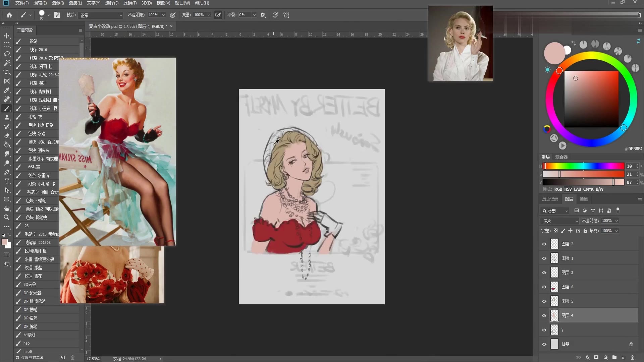This screenshot has width=644, height=362.
Task: Choose the 丝毛笔 brush preset
Action: click(37, 167)
